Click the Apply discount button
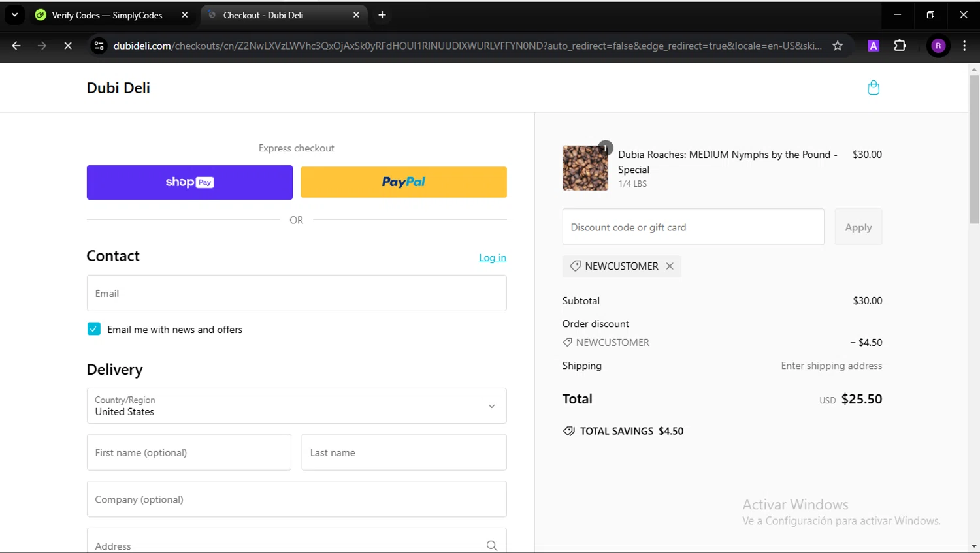This screenshot has width=980, height=553. (858, 227)
